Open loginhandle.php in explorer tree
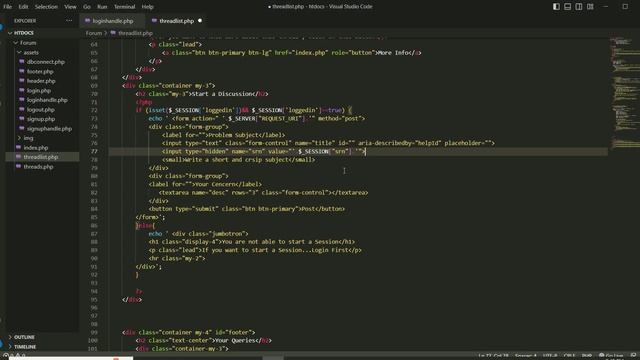The width and height of the screenshot is (640, 360). 47,100
